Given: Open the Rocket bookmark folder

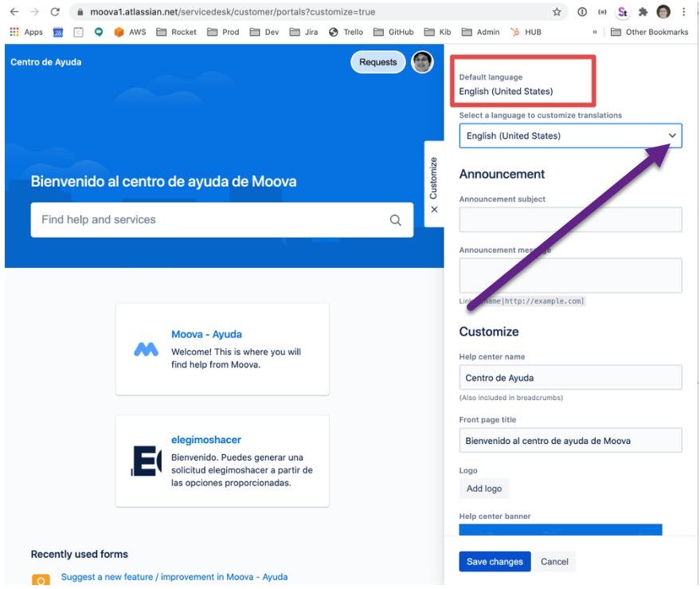Looking at the screenshot, I should tap(176, 32).
